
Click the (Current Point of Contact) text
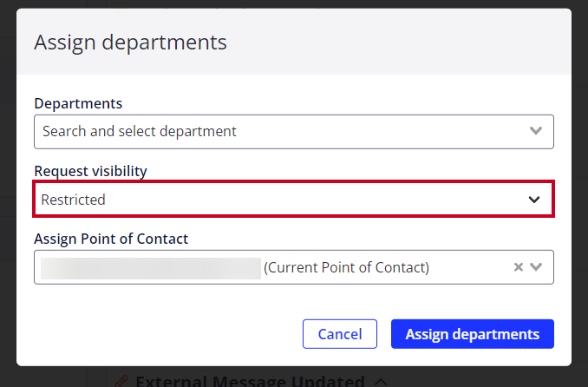346,267
